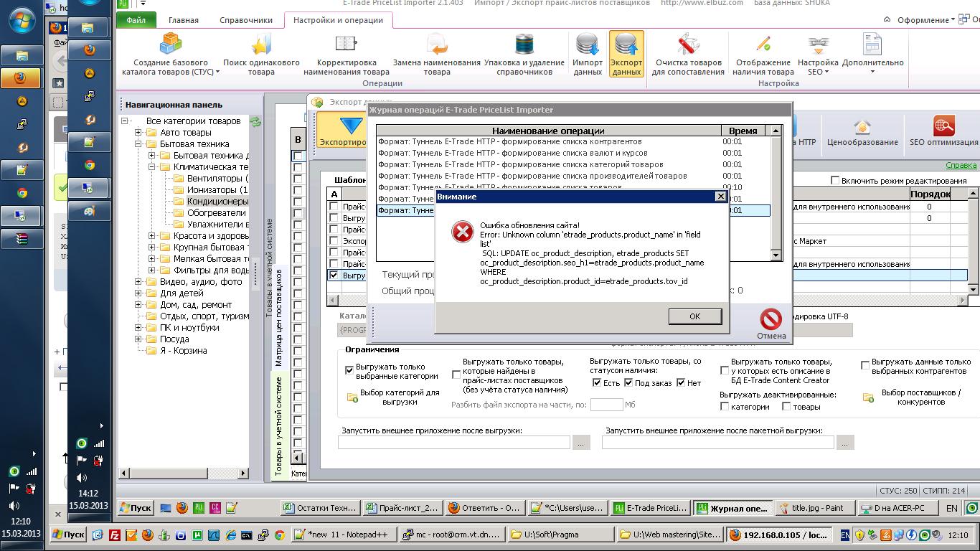Uncheck the Под заказ availability status
The image size is (980, 551).
pos(628,383)
